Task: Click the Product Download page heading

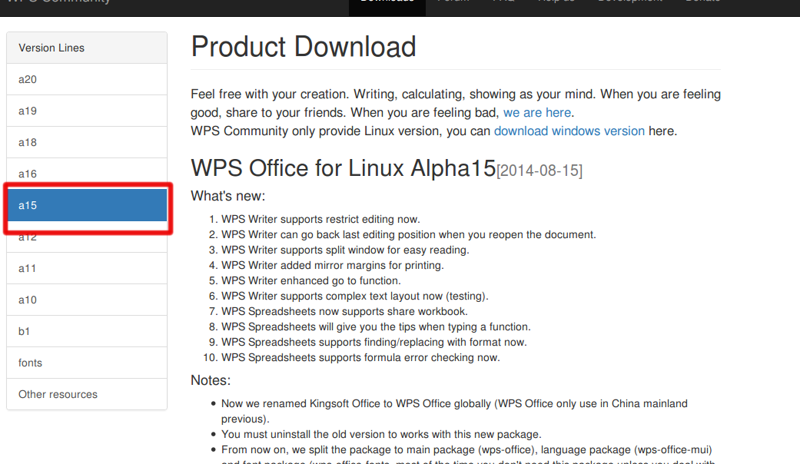Action: click(x=303, y=47)
